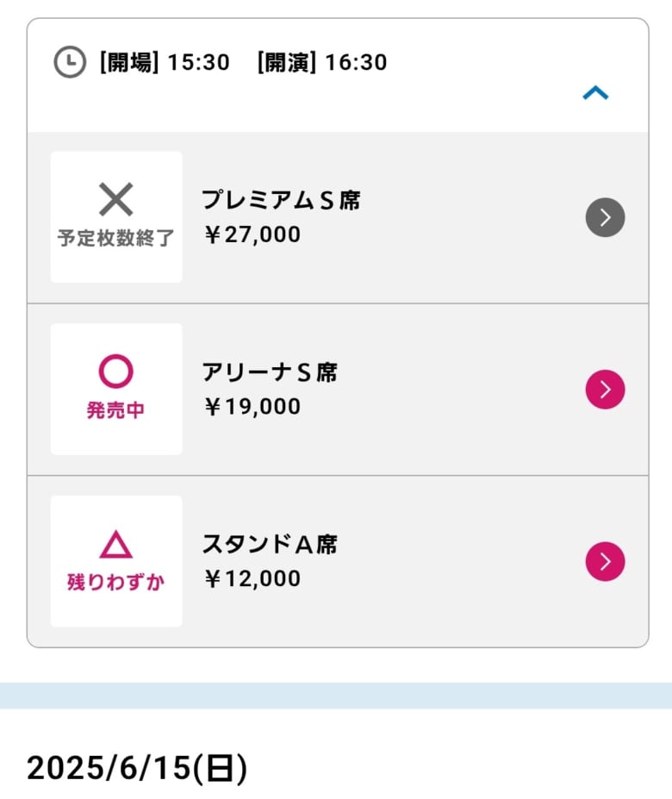Click the circle on-sale icon for アリーナS席

click(x=116, y=371)
